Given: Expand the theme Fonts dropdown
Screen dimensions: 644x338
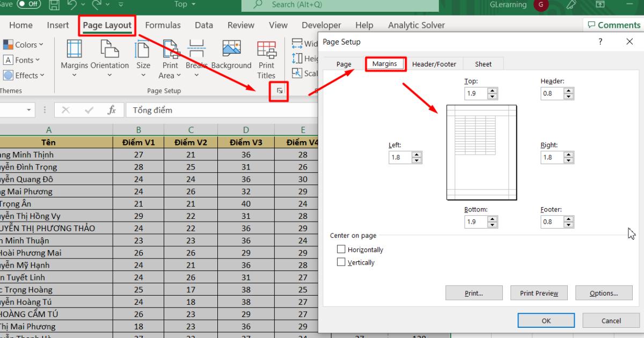Looking at the screenshot, I should (x=22, y=60).
